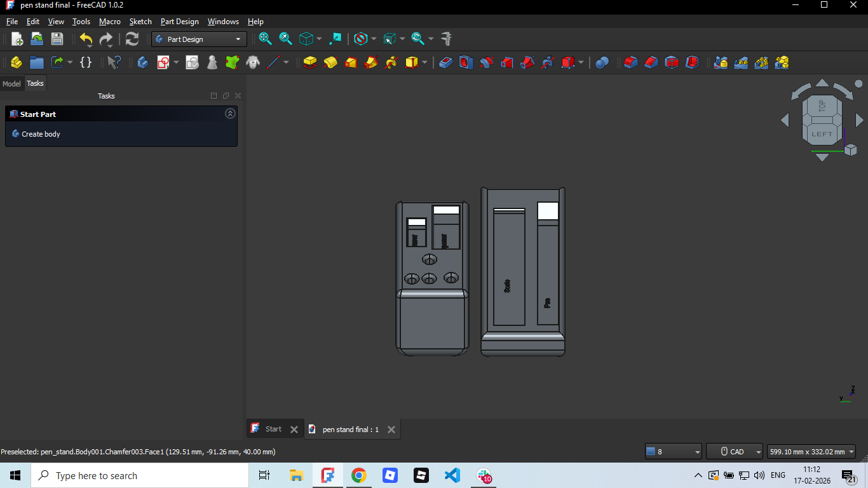
Task: Open Visual Studio Code from taskbar
Action: [x=452, y=475]
